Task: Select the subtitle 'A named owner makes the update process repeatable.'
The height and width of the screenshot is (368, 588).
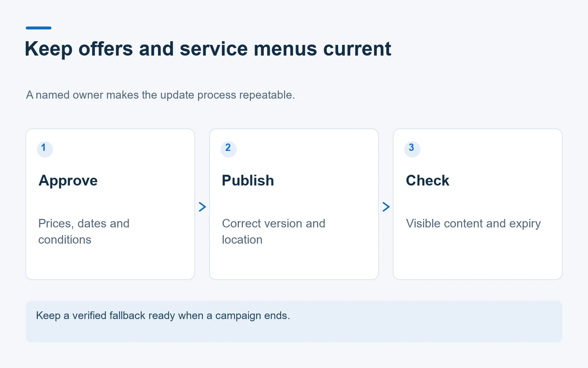Action: coord(160,95)
